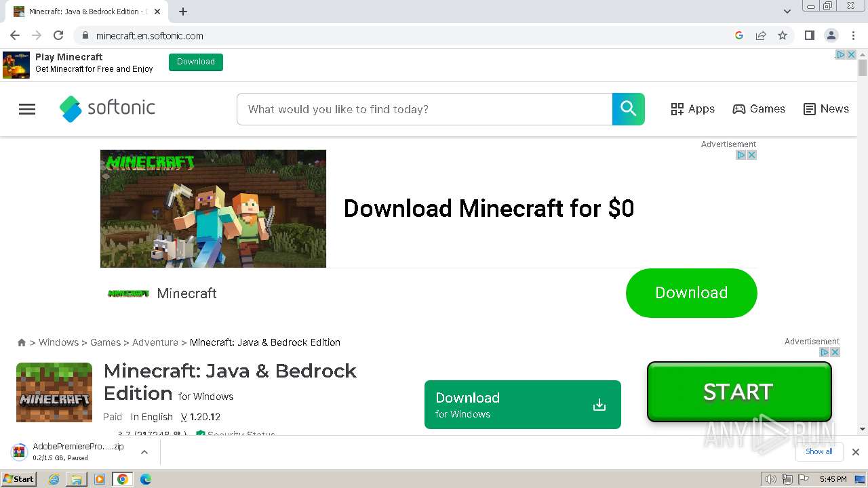
Task: Reload the Softonic page
Action: point(58,35)
